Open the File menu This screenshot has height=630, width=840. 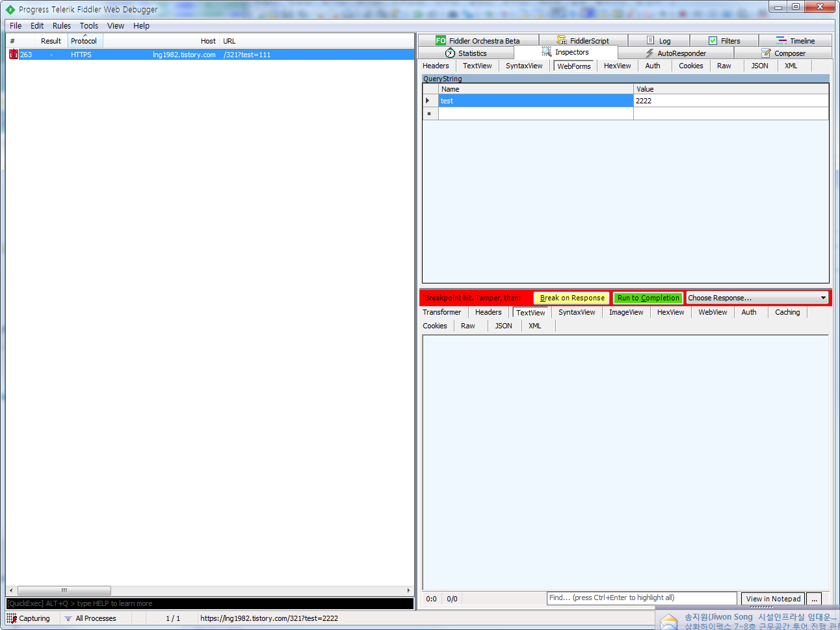[16, 26]
